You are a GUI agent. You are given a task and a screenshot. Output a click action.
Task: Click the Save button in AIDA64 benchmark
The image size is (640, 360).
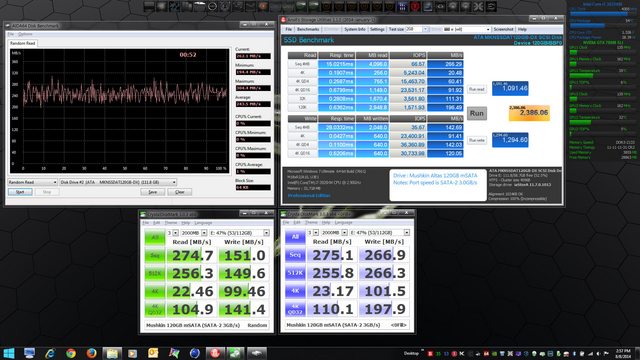tap(153, 192)
